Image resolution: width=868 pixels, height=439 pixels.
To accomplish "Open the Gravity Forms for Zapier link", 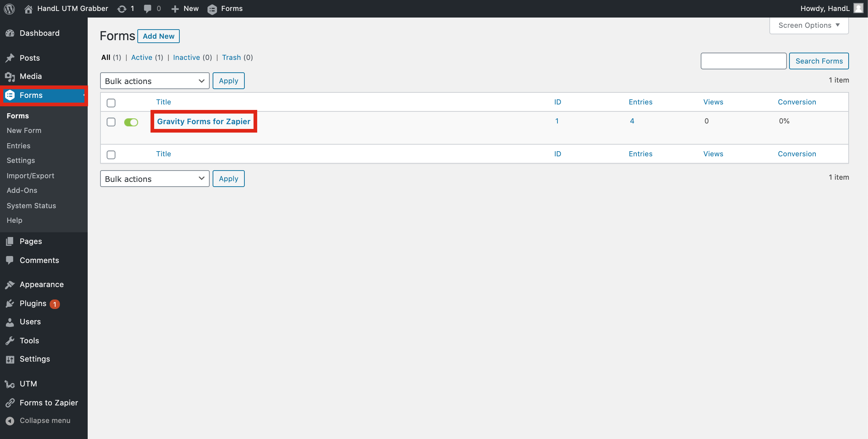I will click(x=203, y=122).
